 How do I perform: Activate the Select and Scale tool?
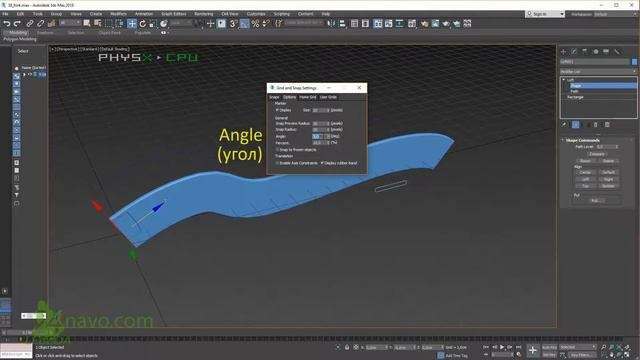(x=153, y=24)
